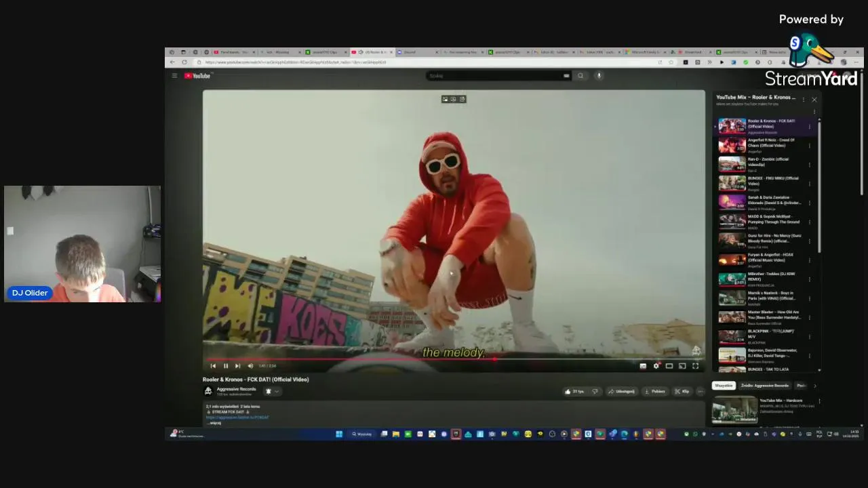Open the taskbar clock and date

pos(852,434)
